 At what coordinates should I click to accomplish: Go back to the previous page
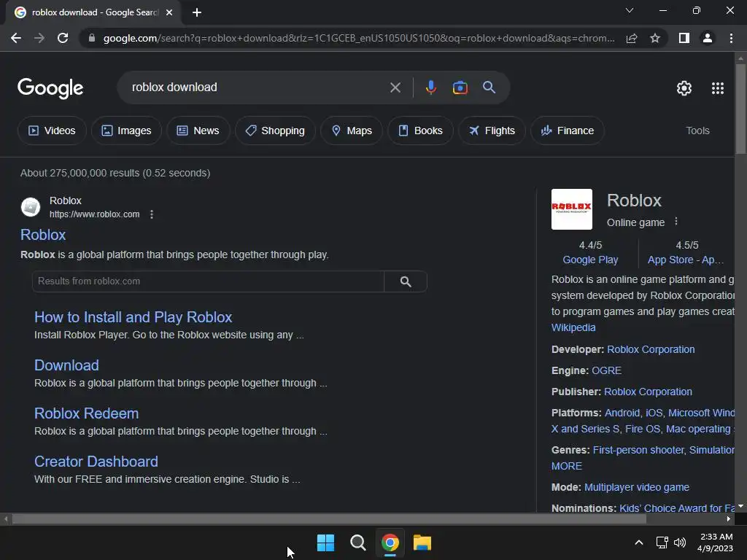(x=16, y=38)
